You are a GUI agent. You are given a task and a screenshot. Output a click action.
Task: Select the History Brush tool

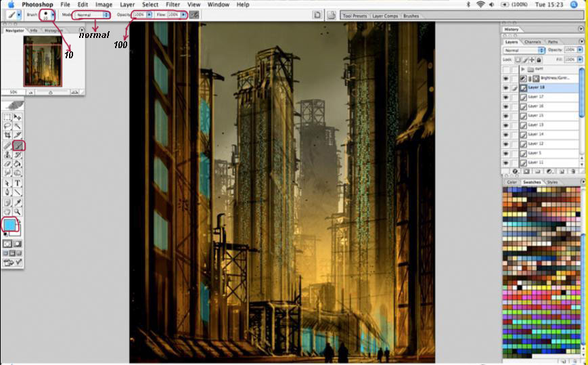coord(17,154)
